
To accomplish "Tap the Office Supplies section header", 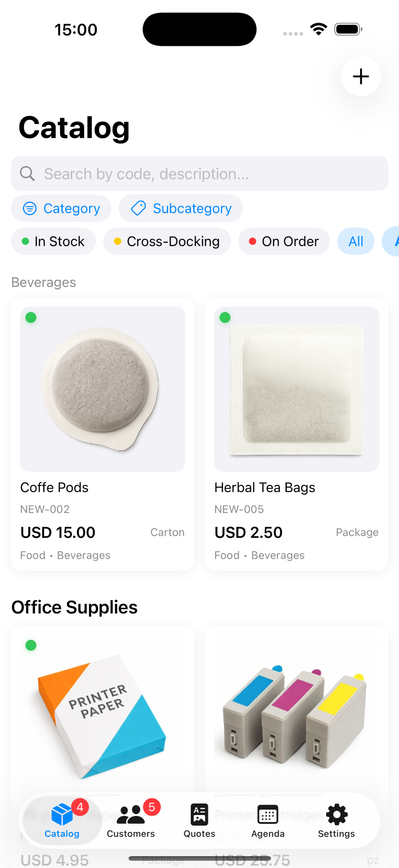I will 75,607.
